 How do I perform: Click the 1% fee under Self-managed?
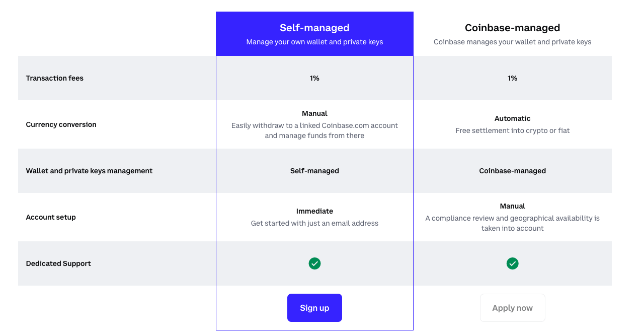pyautogui.click(x=314, y=78)
